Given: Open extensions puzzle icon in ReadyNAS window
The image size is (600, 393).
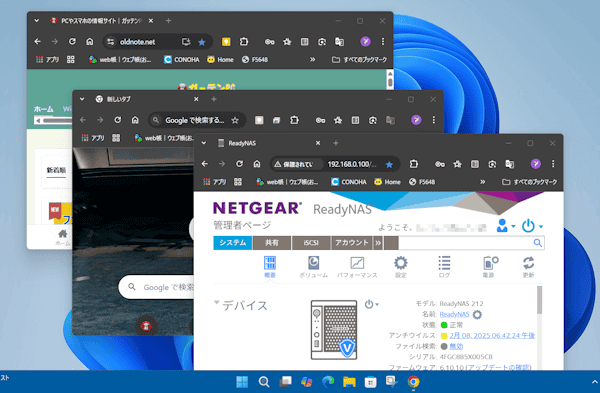Looking at the screenshot, I should click(414, 164).
